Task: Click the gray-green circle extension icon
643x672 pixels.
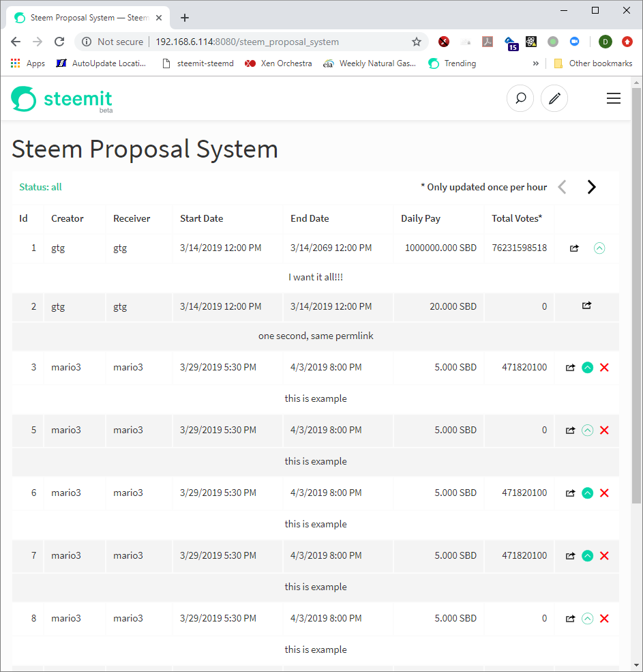Action: pos(553,42)
